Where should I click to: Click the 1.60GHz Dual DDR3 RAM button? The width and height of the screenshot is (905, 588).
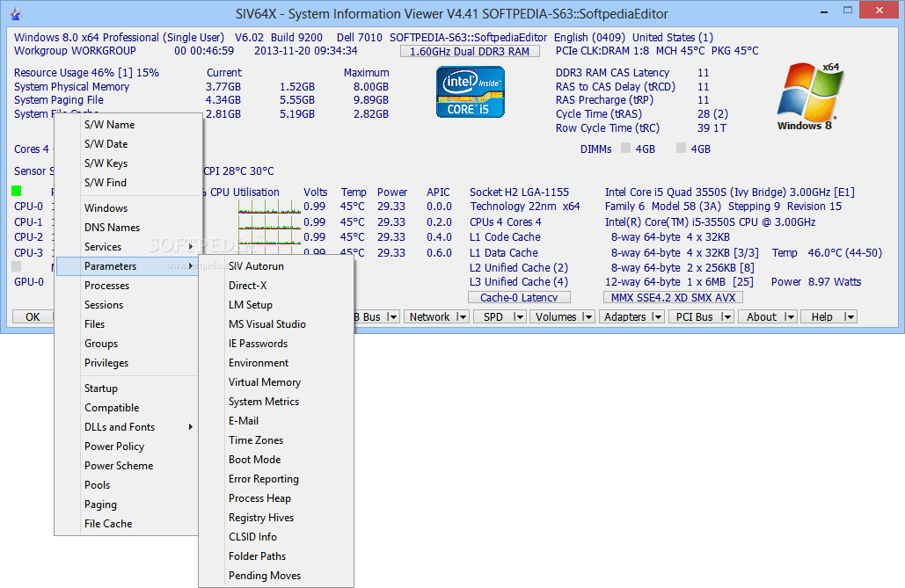(x=470, y=51)
